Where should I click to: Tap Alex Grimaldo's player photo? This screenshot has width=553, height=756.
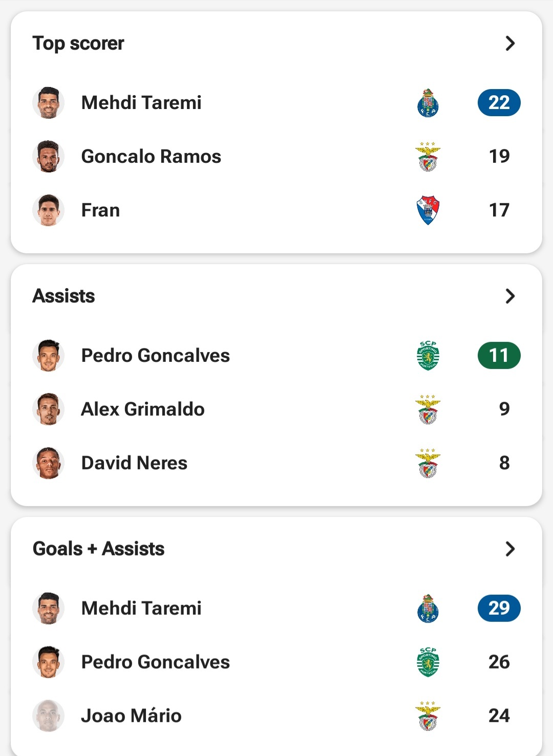click(48, 409)
